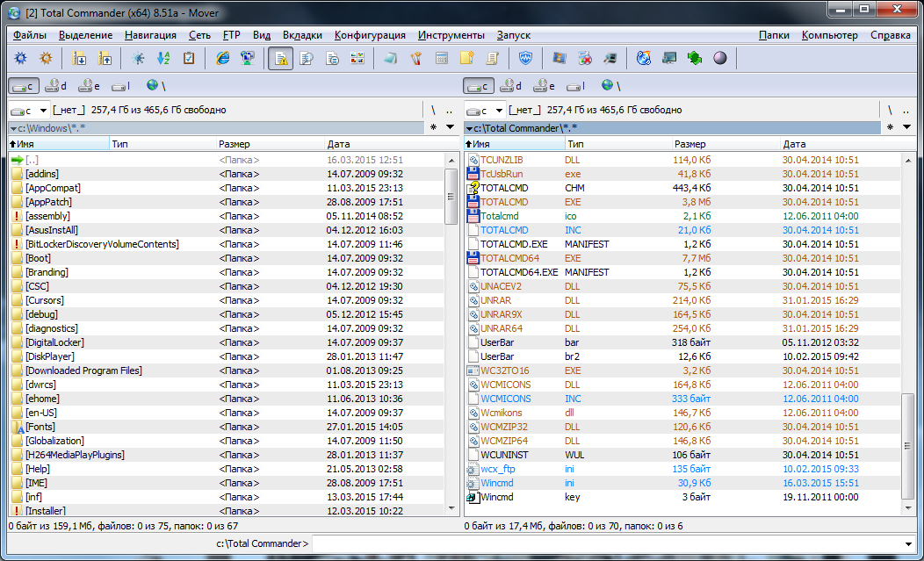Switch left panel to drive e
Viewport: 924px width, 561px height.
coord(89,86)
